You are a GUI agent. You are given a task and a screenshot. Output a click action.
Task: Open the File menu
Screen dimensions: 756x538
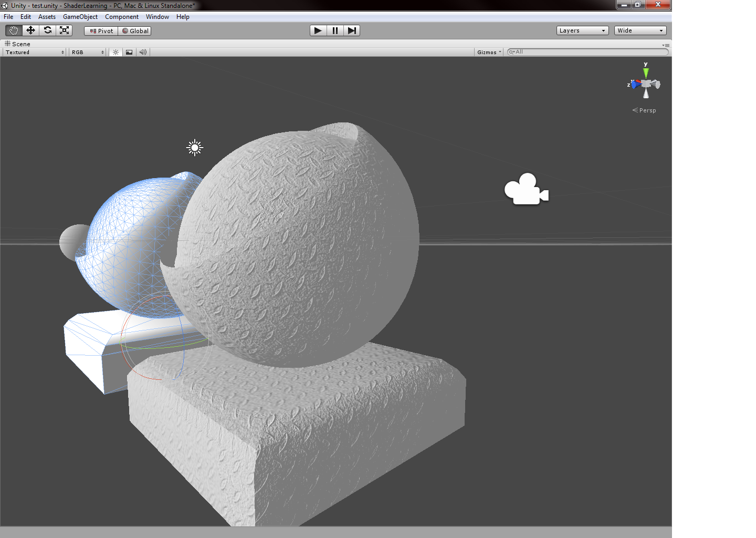[8, 17]
